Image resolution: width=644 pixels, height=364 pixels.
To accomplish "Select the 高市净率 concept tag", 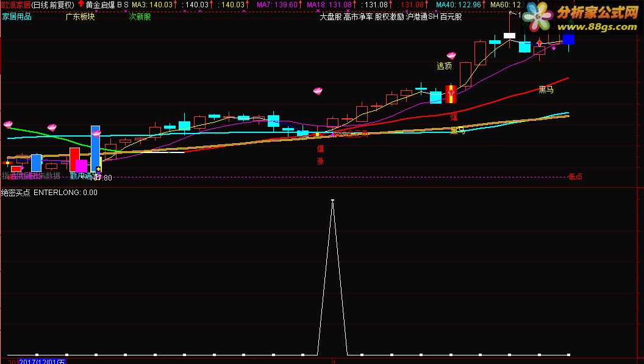I will pyautogui.click(x=358, y=17).
